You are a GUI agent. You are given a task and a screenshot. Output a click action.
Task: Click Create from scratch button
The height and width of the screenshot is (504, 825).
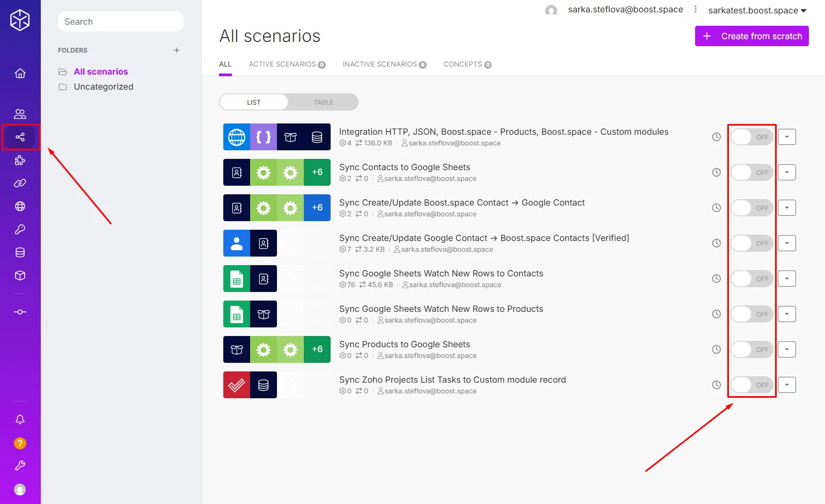click(751, 36)
